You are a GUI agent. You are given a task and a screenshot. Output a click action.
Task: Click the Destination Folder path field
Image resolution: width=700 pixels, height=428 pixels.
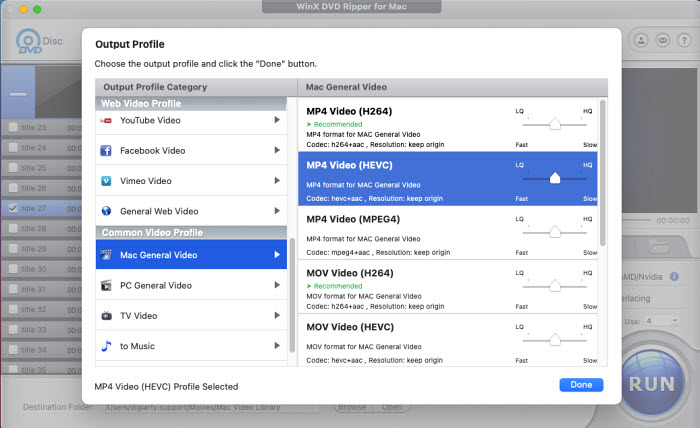pos(210,407)
